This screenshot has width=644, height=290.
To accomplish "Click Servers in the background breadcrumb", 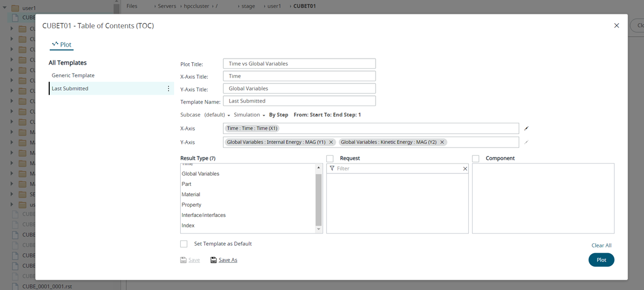I will click(x=167, y=6).
